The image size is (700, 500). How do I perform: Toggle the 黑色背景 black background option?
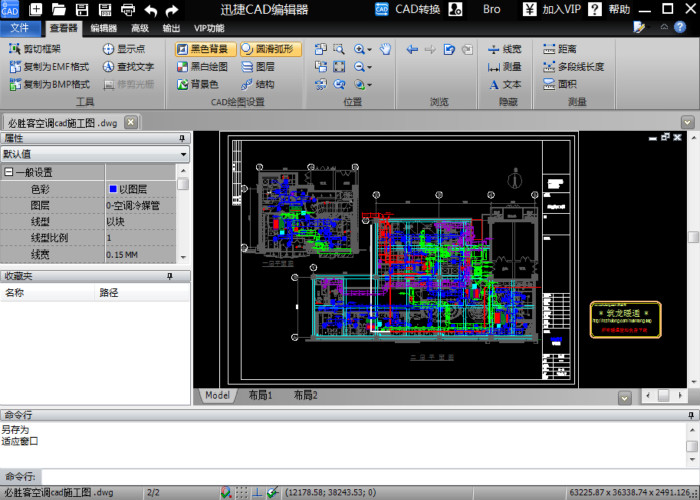coord(205,49)
